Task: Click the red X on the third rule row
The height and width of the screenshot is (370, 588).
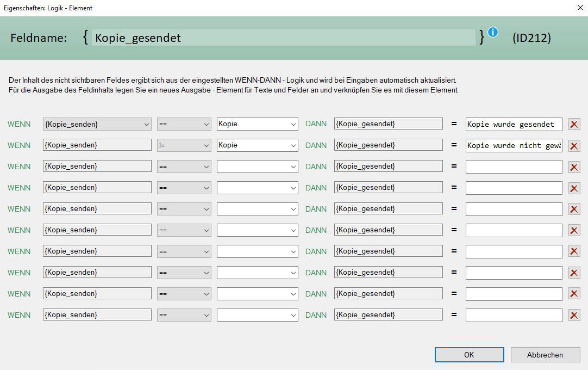Action: 574,167
